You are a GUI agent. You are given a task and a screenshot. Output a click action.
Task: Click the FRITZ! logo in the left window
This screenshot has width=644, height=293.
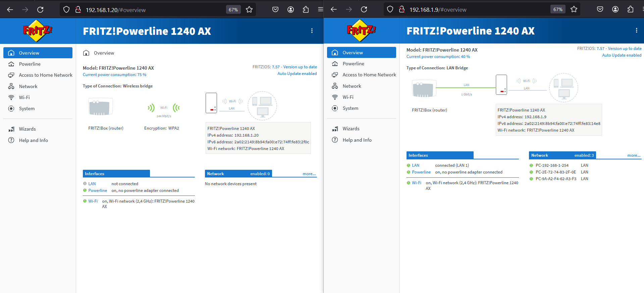38,31
